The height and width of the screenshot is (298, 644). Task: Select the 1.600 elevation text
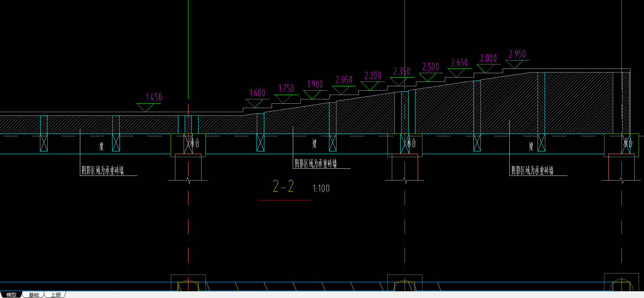pyautogui.click(x=257, y=93)
